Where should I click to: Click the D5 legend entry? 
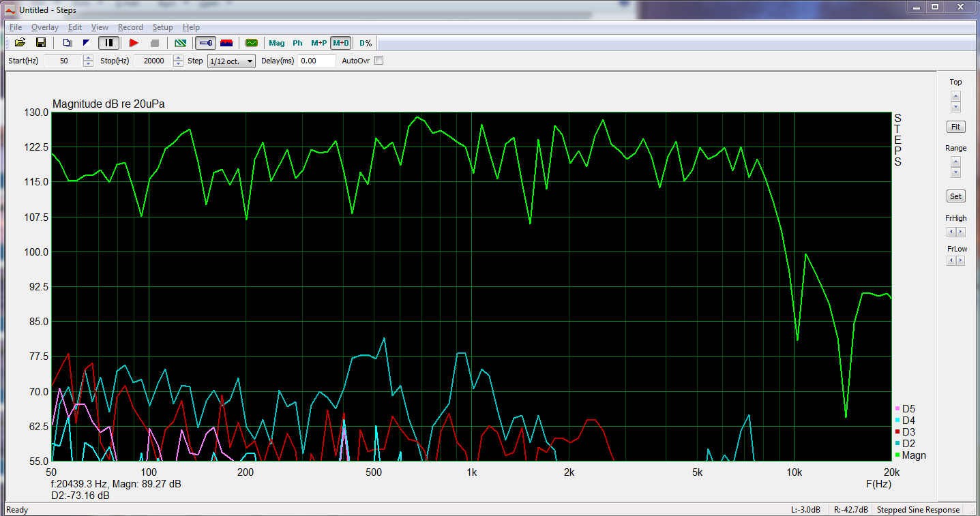click(905, 409)
